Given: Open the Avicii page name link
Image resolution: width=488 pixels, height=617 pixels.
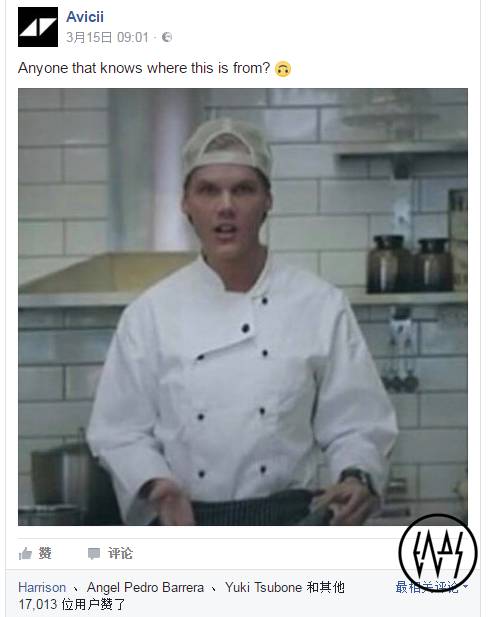Looking at the screenshot, I should 85,17.
